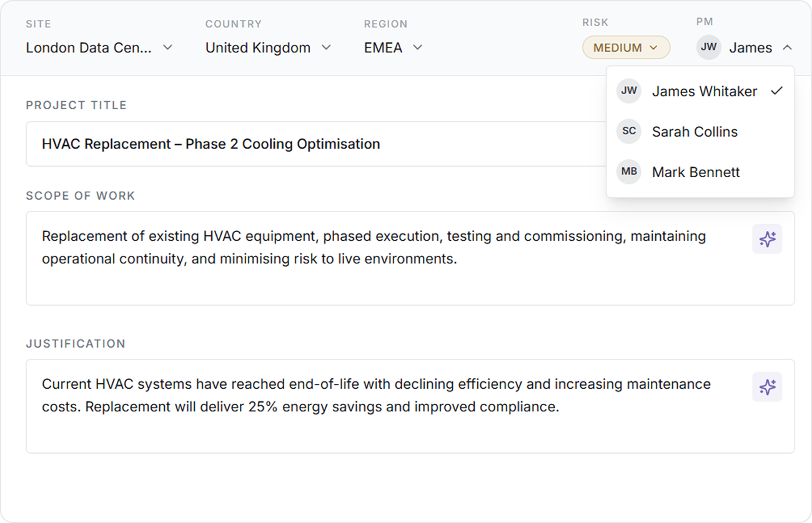Click the AI sparkle icon in Scope of Work
Image resolution: width=812 pixels, height=523 pixels.
(x=767, y=239)
